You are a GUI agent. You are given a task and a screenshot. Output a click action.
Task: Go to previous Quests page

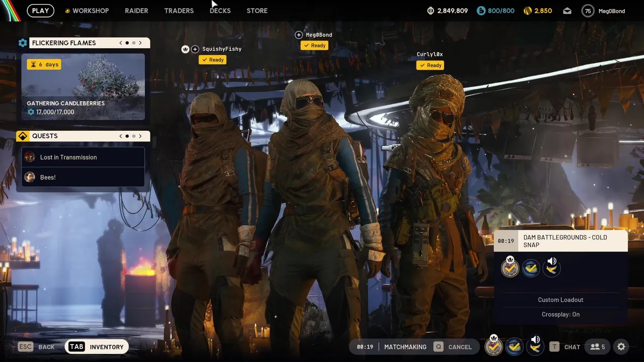(121, 136)
